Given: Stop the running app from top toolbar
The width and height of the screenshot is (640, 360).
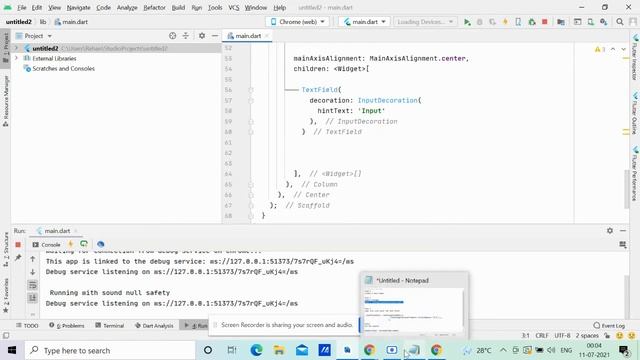Looking at the screenshot, I should point(544,22).
